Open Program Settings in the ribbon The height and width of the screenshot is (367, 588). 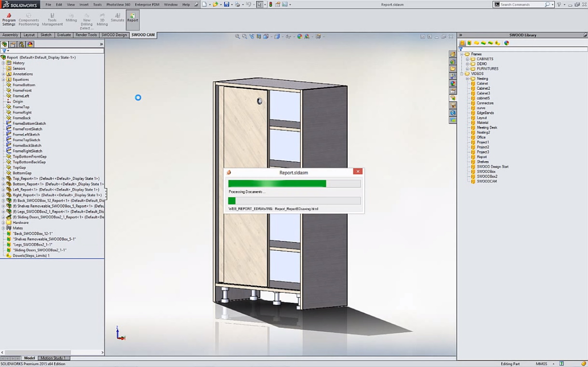tap(9, 19)
